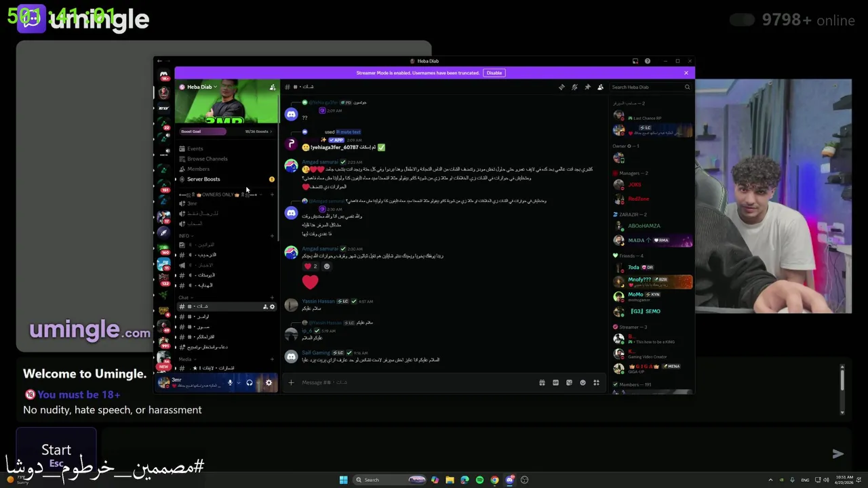Open Discord direct messages home icon
The width and height of the screenshot is (868, 488).
163,75
